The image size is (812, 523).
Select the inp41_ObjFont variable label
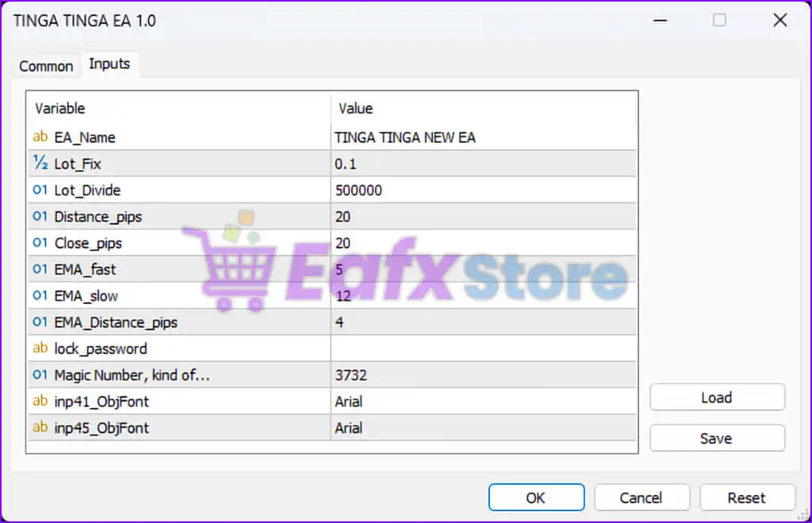101,402
